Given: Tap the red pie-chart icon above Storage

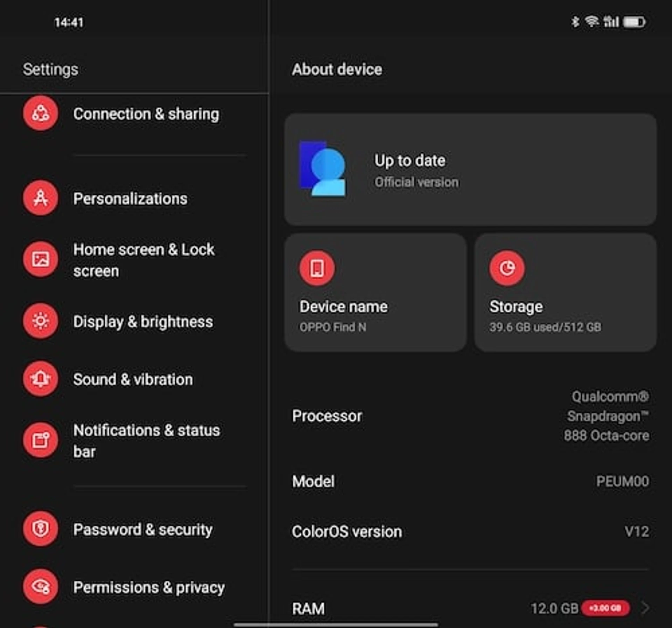Looking at the screenshot, I should point(507,268).
